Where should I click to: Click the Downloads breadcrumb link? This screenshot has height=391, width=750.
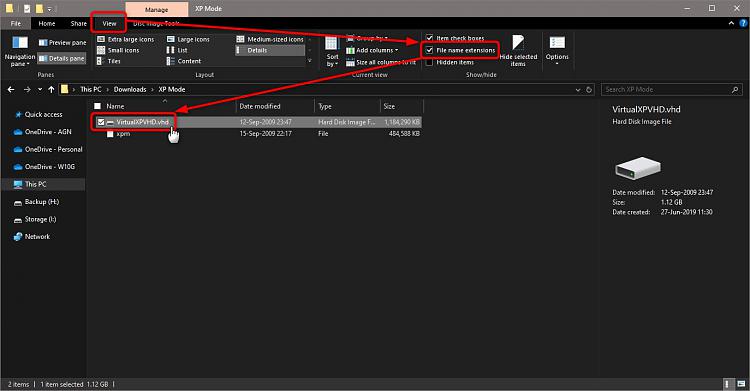tap(130, 89)
